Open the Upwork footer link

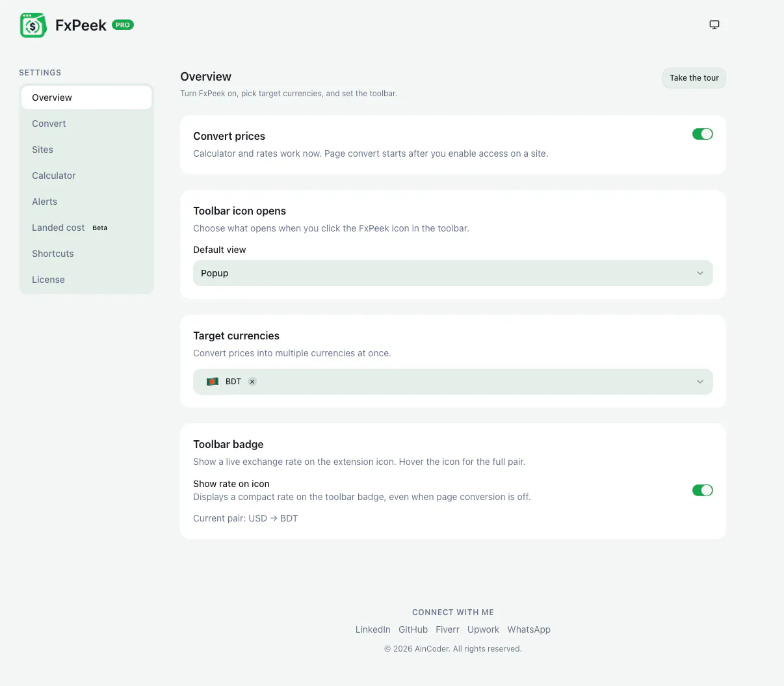coord(484,629)
